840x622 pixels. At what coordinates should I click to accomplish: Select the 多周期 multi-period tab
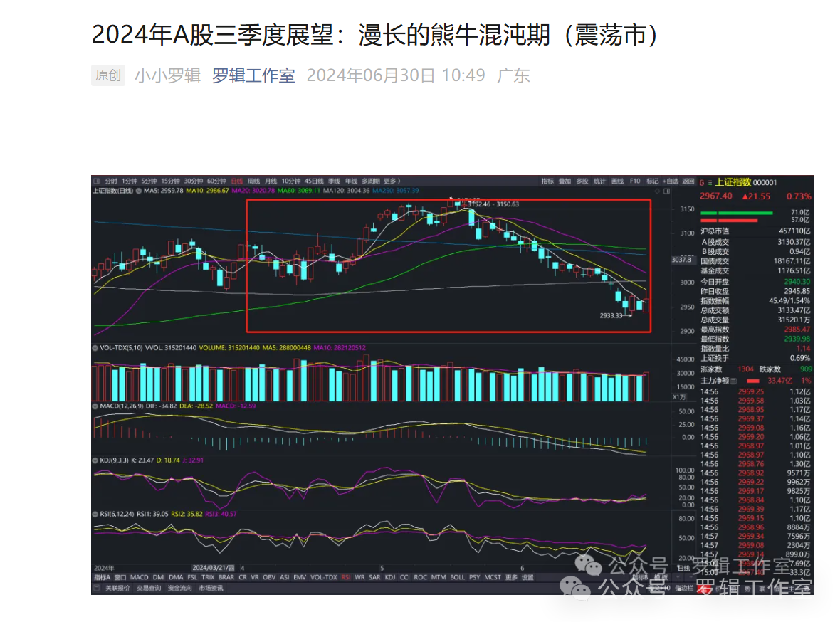[x=372, y=181]
